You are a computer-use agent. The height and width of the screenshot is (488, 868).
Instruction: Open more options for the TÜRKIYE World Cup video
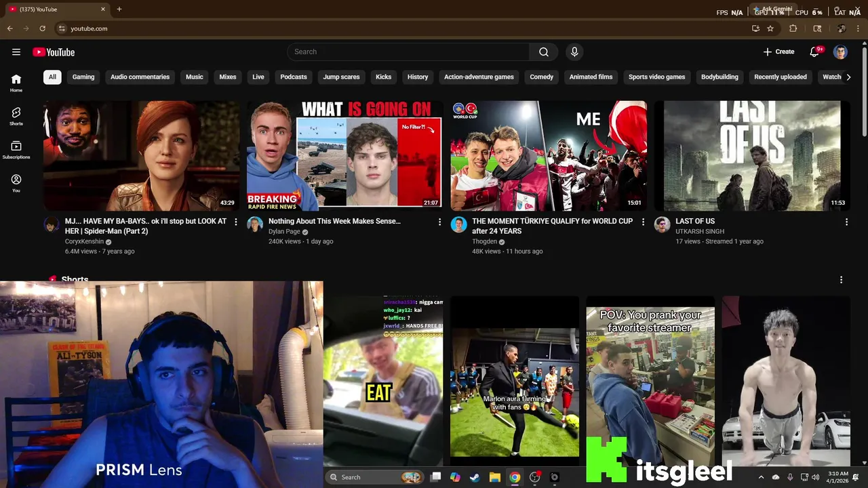pos(643,222)
